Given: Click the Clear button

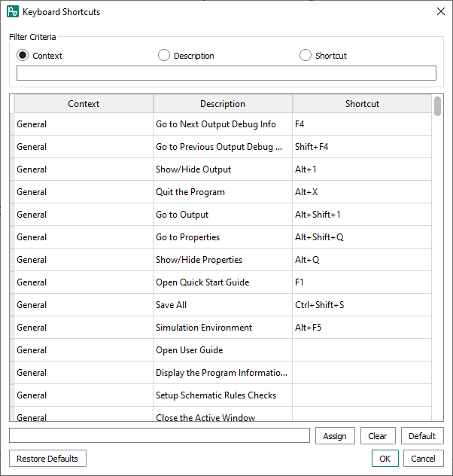Looking at the screenshot, I should 378,436.
